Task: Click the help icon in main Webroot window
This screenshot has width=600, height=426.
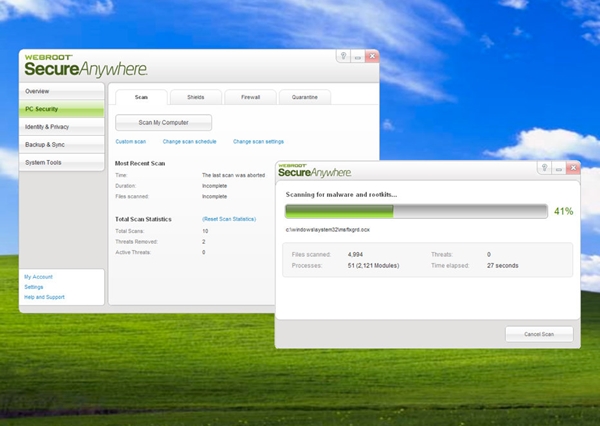Action: [x=343, y=56]
